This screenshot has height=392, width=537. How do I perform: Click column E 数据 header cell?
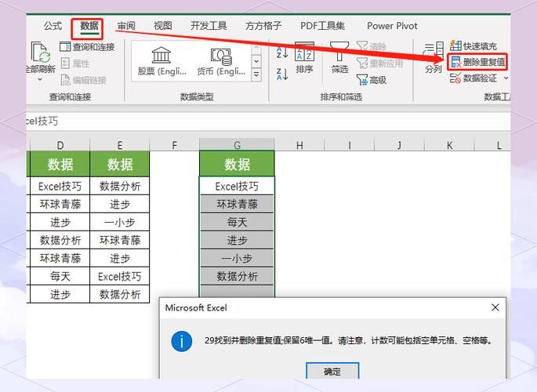coord(119,165)
